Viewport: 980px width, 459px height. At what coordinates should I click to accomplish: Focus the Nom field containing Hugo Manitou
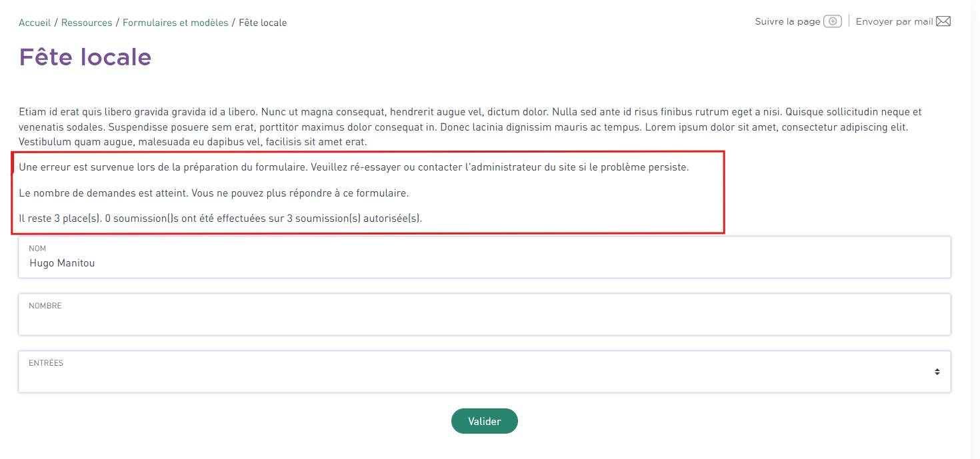coord(485,257)
